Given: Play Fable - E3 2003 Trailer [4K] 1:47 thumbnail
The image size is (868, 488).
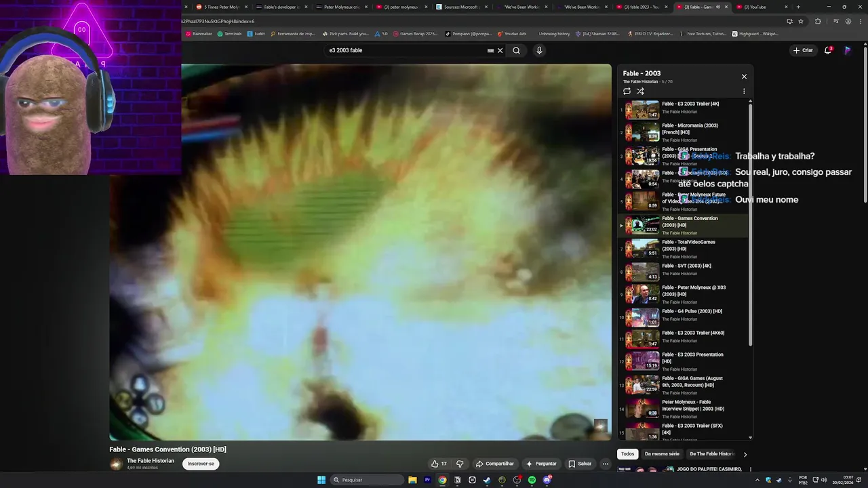Looking at the screenshot, I should pos(642,110).
